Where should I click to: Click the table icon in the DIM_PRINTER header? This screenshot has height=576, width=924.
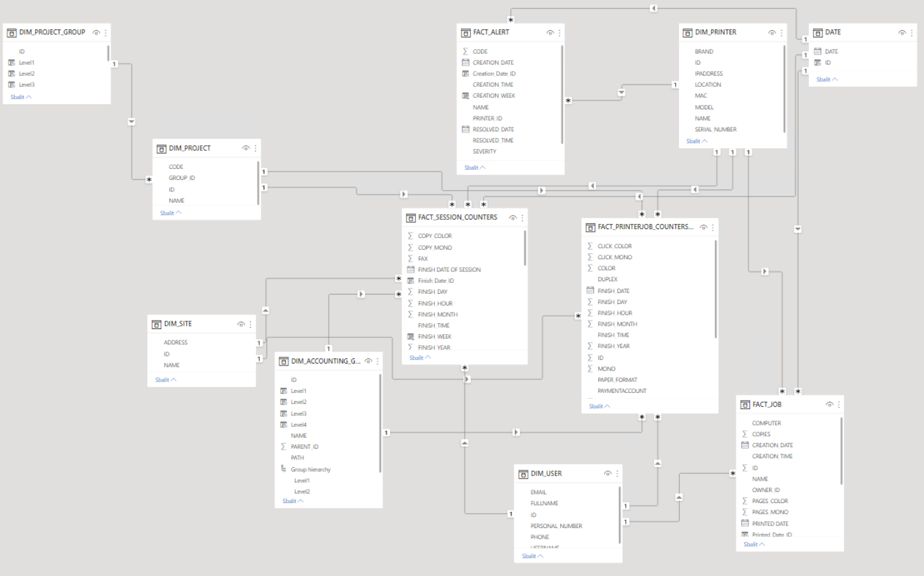pos(687,32)
